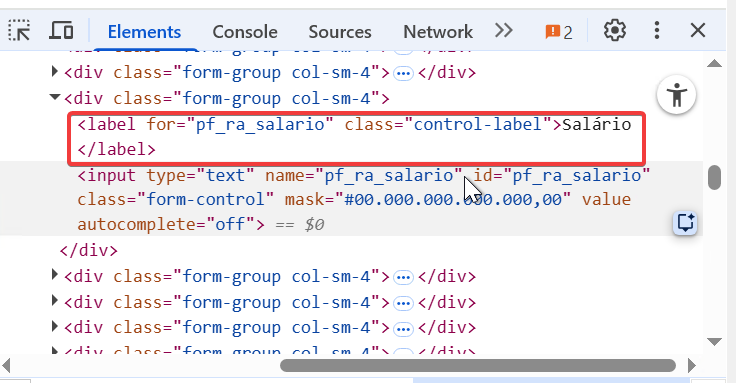Click the closing </label> tag
Image resolution: width=736 pixels, height=383 pixels.
(x=116, y=149)
